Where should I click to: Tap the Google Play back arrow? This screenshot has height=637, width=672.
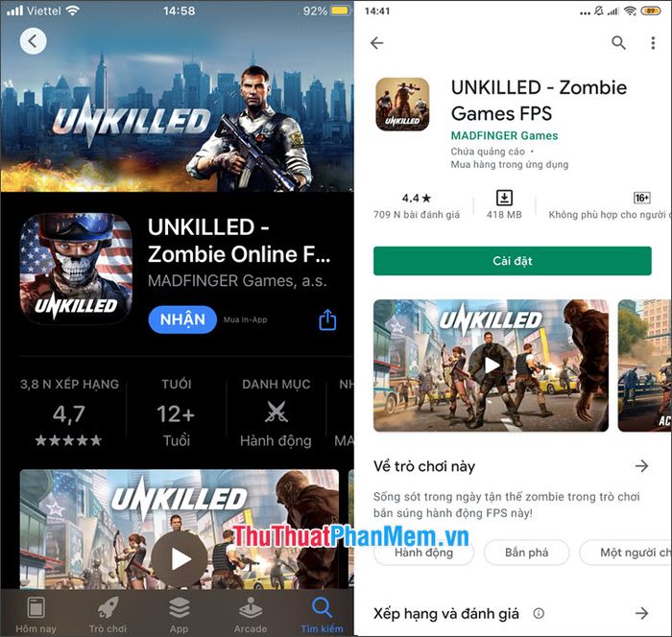pos(376,43)
